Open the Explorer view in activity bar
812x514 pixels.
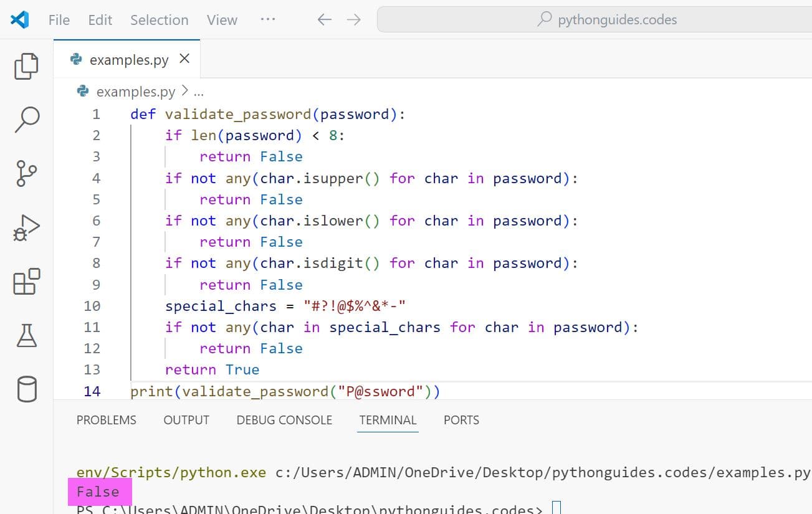click(x=26, y=67)
